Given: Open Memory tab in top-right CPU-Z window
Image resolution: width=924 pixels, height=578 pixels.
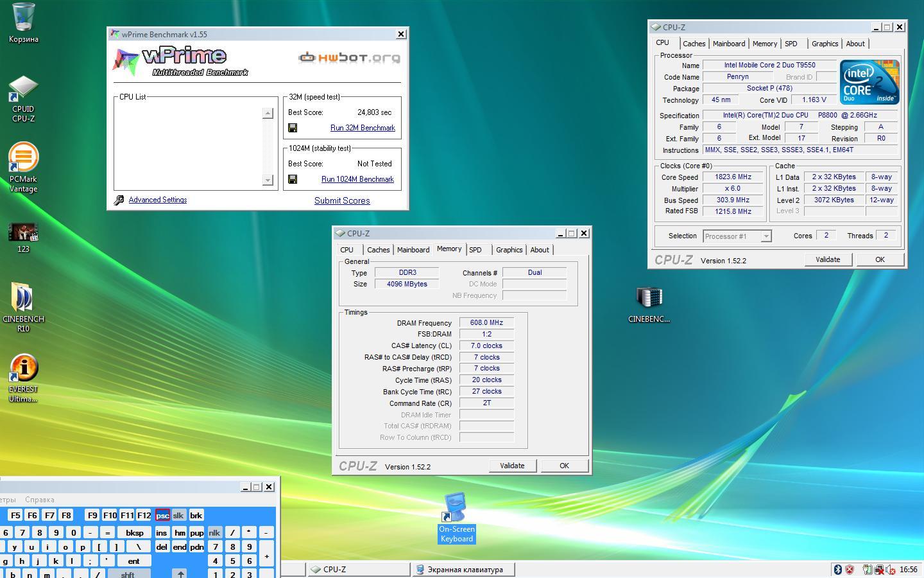Looking at the screenshot, I should click(x=765, y=44).
